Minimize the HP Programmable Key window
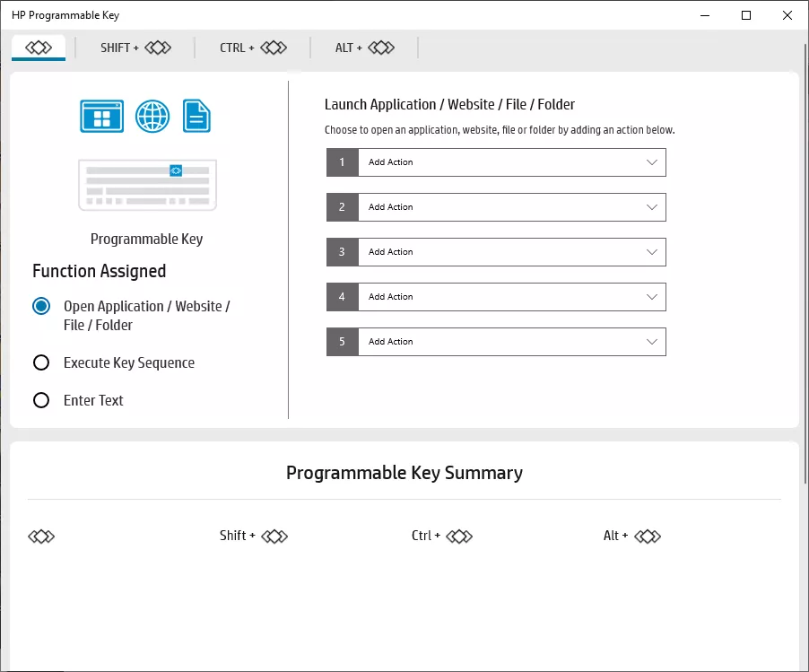809x672 pixels. pos(705,15)
